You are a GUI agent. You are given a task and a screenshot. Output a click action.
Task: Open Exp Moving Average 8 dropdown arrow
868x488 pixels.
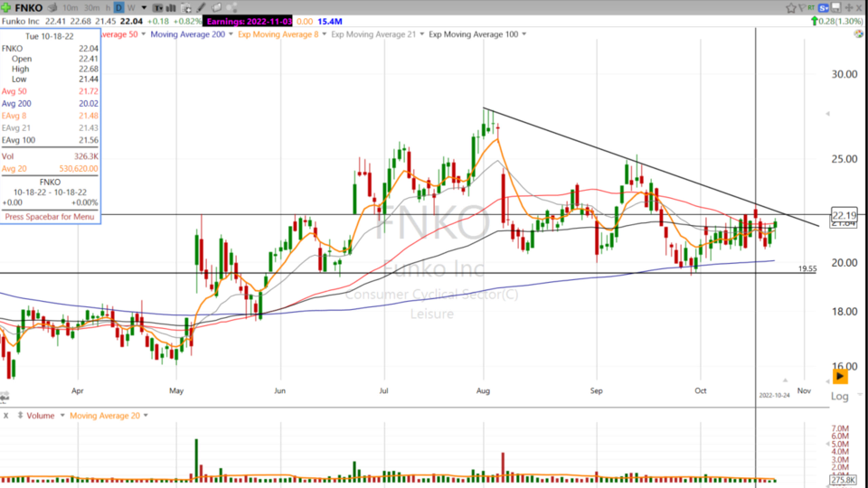click(x=325, y=34)
